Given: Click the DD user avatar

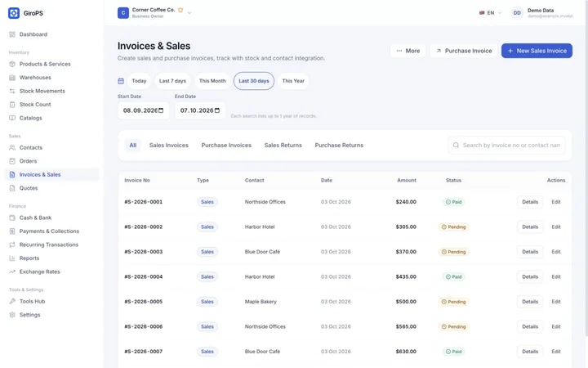Looking at the screenshot, I should click(517, 13).
